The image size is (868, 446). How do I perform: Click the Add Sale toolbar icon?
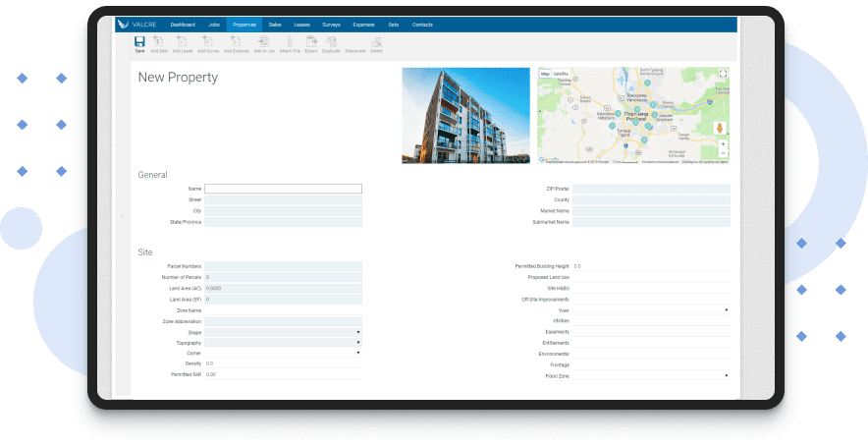click(x=158, y=41)
